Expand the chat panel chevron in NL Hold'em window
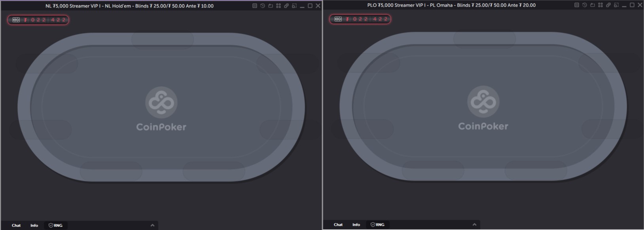 point(152,225)
